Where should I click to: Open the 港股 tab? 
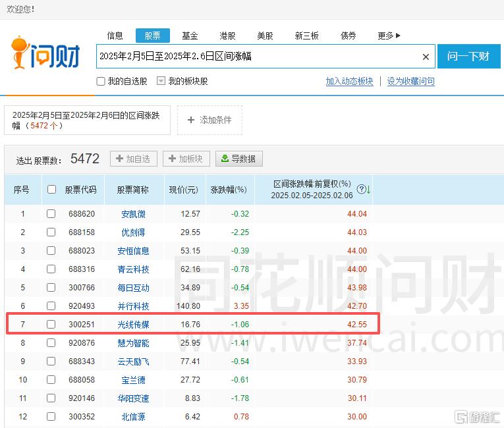coord(227,36)
